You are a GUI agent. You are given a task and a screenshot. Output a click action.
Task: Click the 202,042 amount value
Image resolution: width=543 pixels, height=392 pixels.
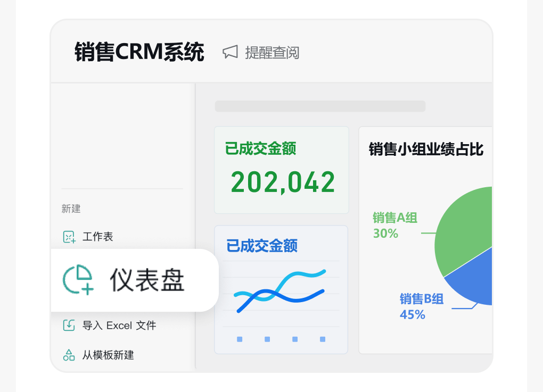283,182
